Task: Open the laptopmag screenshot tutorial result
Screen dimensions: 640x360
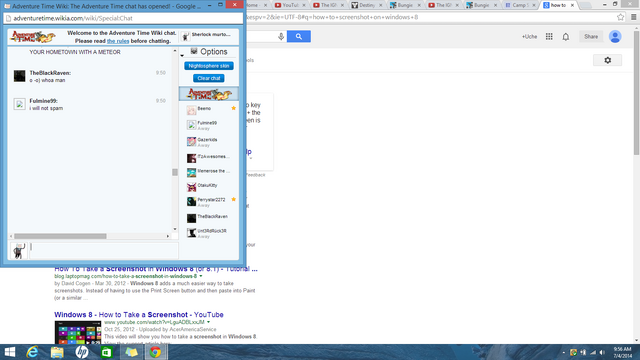Action: (156, 269)
